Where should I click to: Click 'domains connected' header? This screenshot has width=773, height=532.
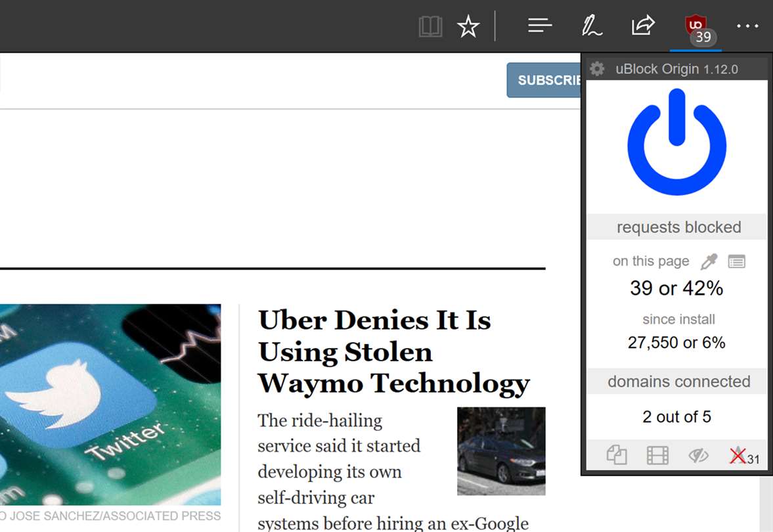(678, 382)
